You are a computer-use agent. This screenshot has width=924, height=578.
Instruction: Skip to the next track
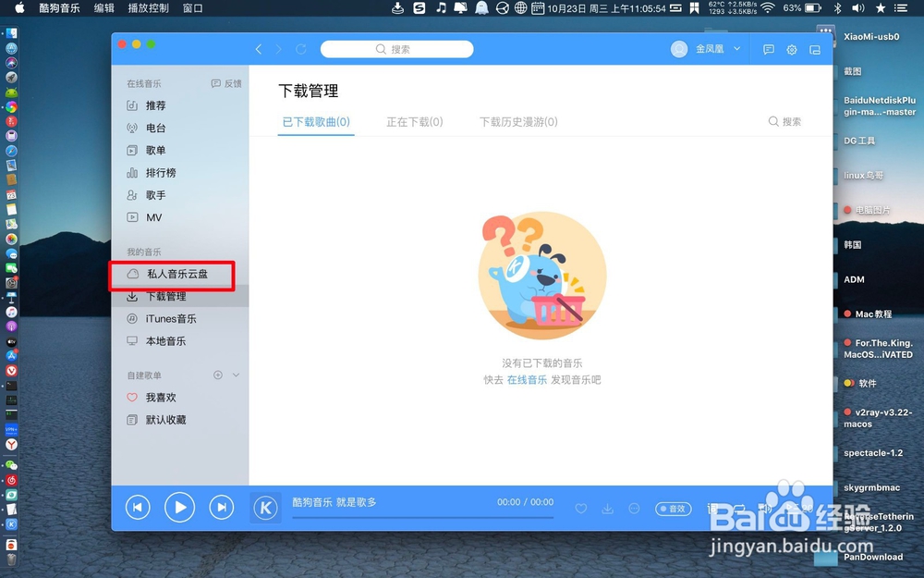222,507
